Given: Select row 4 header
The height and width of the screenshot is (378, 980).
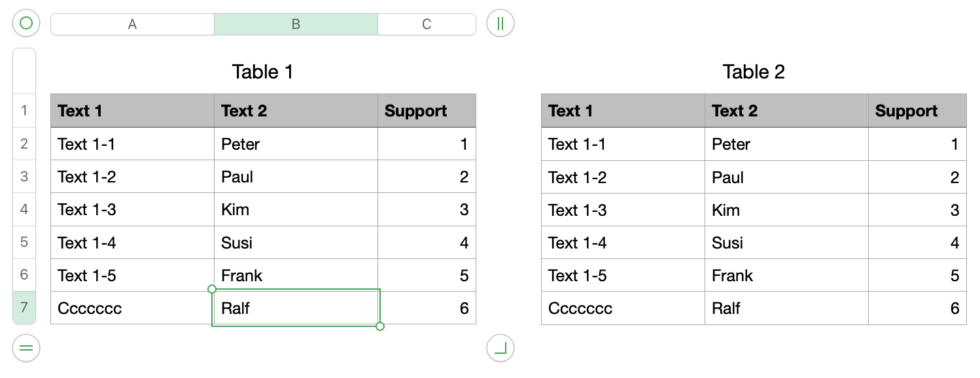Looking at the screenshot, I should [x=24, y=209].
